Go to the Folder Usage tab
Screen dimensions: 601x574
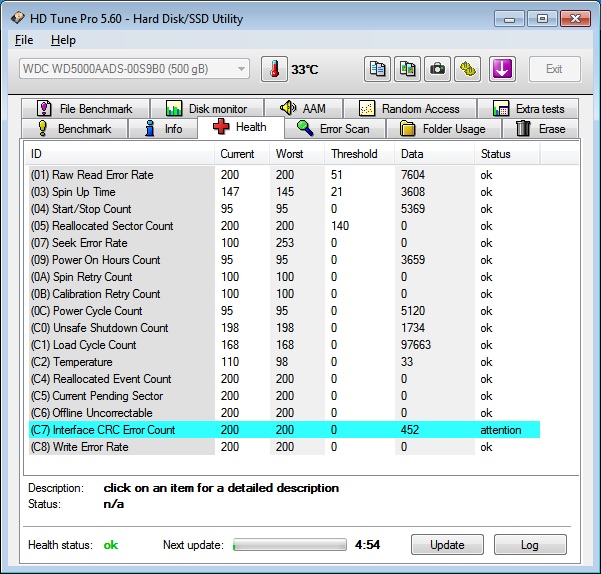(x=442, y=128)
